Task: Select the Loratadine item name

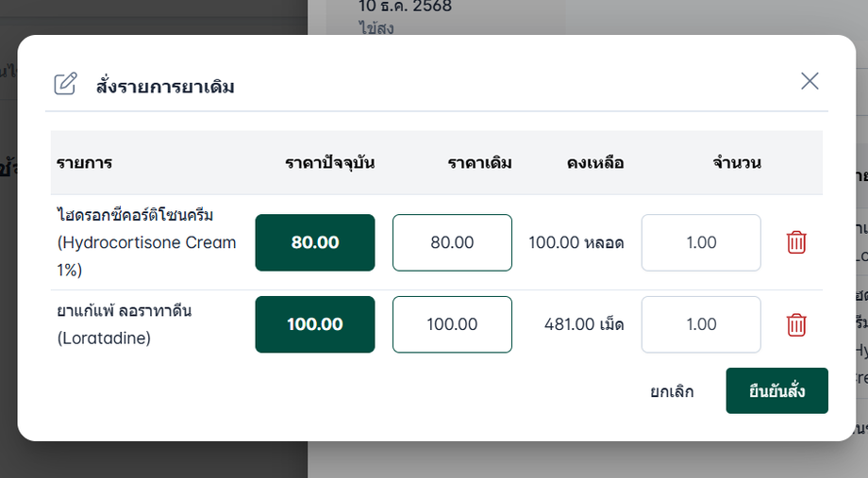Action: 125,323
